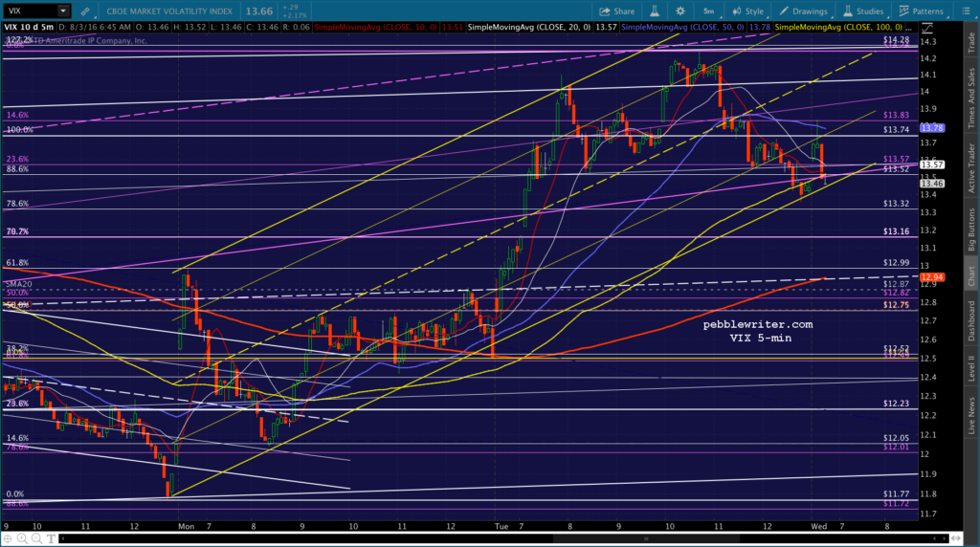This screenshot has height=547, width=980.
Task: Click the 12.94 red price bubble
Action: [932, 277]
